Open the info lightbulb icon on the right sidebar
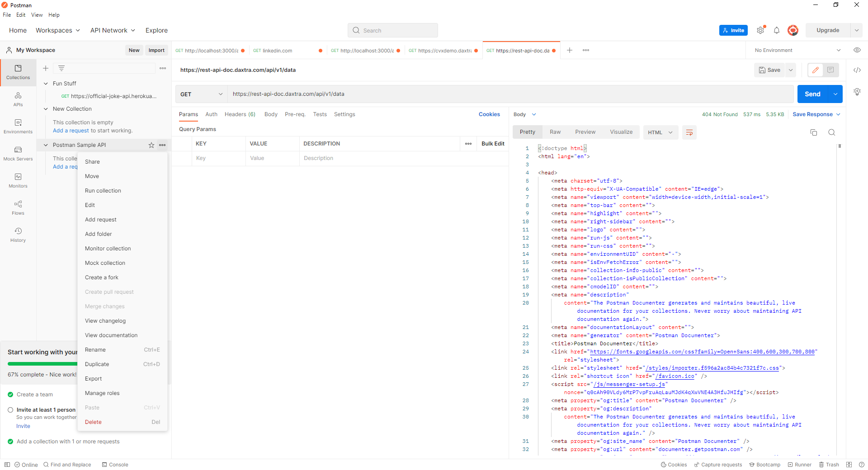This screenshot has height=470, width=868. [857, 92]
